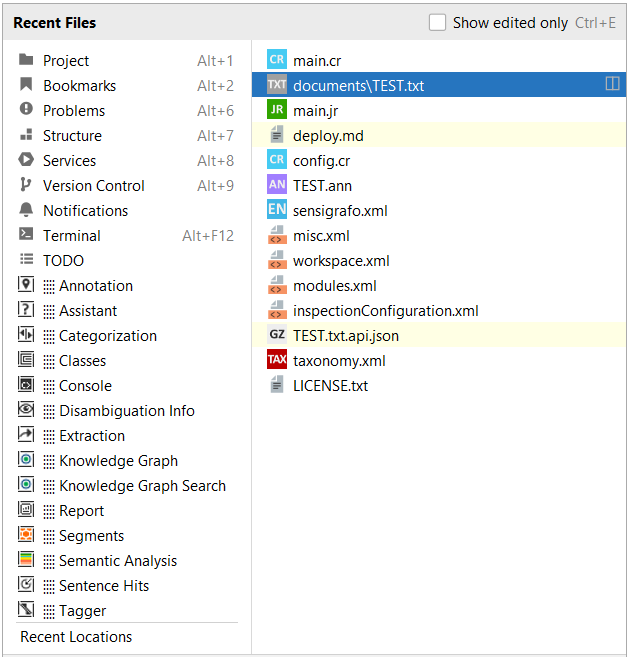Viewport: 630px width, 657px height.
Task: Select TEST.txt.api.json in the list
Action: pyautogui.click(x=346, y=336)
